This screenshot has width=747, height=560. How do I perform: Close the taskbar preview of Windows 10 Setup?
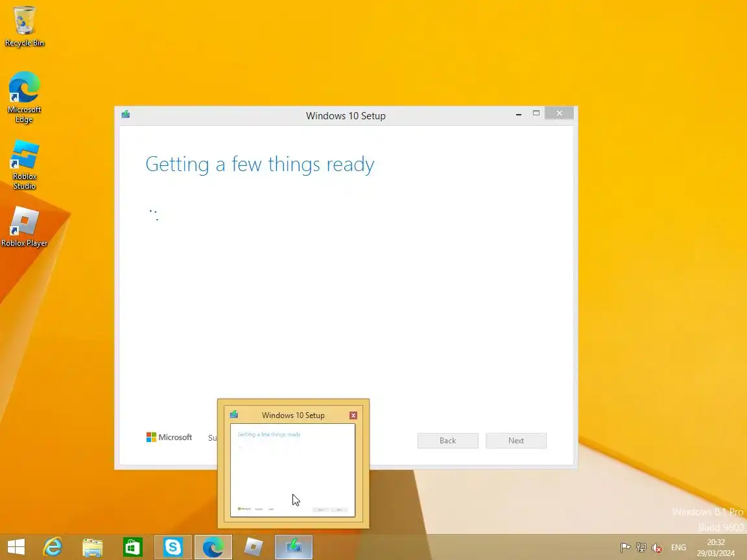click(353, 415)
